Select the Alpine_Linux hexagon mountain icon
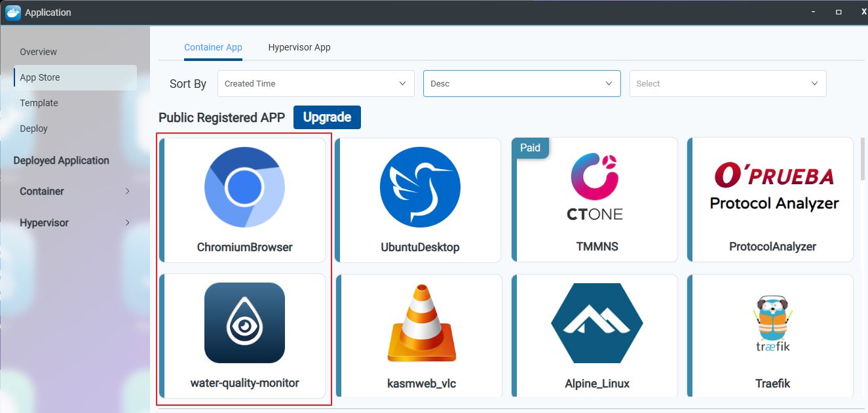Viewport: 868px width, 413px height. (597, 323)
